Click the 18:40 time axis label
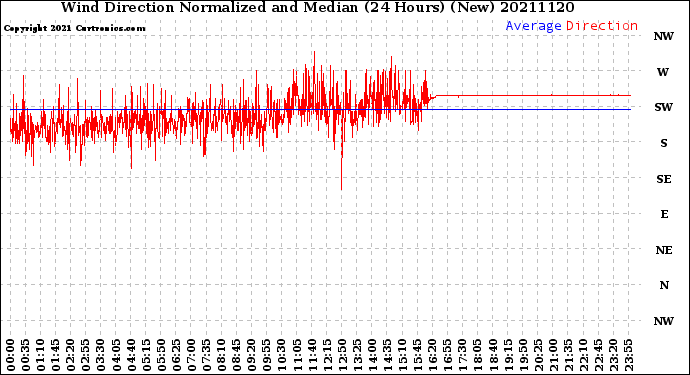This screenshot has height=375, width=690. coord(493,355)
